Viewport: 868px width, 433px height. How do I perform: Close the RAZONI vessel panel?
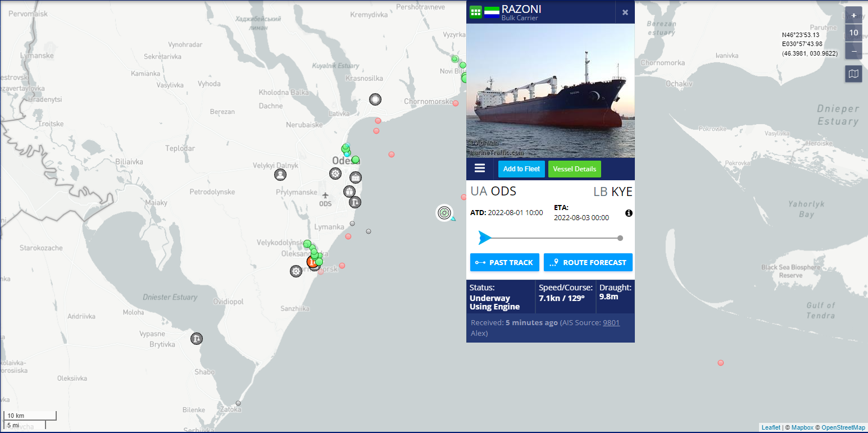click(x=625, y=12)
